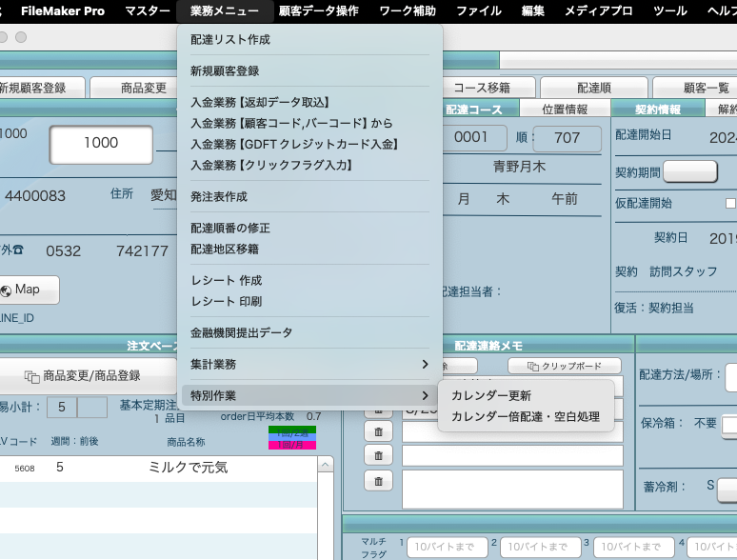Select 配達リスト作成 in the menu
Viewport: 737px width, 560px height.
pos(230,40)
